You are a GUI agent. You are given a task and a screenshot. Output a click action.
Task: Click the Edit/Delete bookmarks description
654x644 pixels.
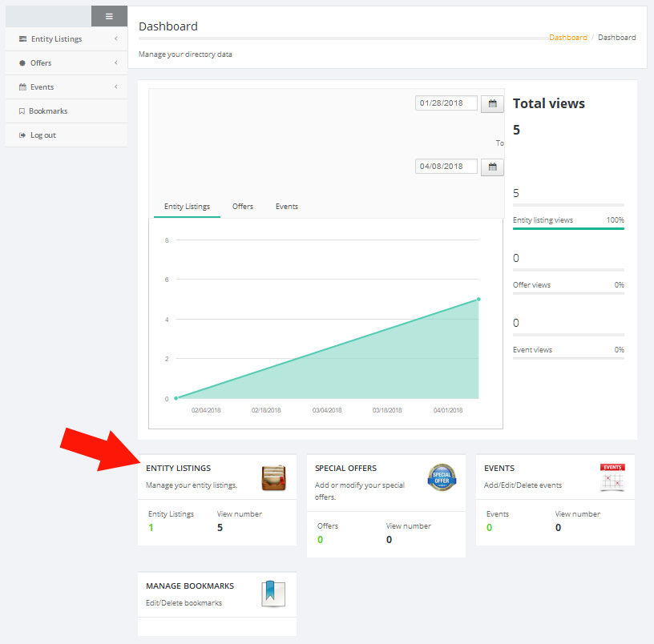point(184,603)
